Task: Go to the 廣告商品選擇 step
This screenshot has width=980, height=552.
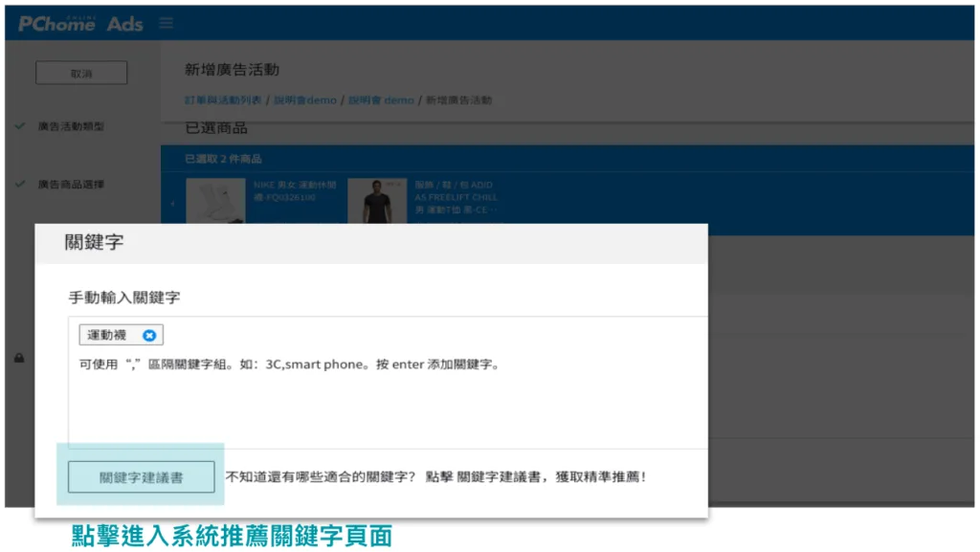Action: (x=71, y=184)
